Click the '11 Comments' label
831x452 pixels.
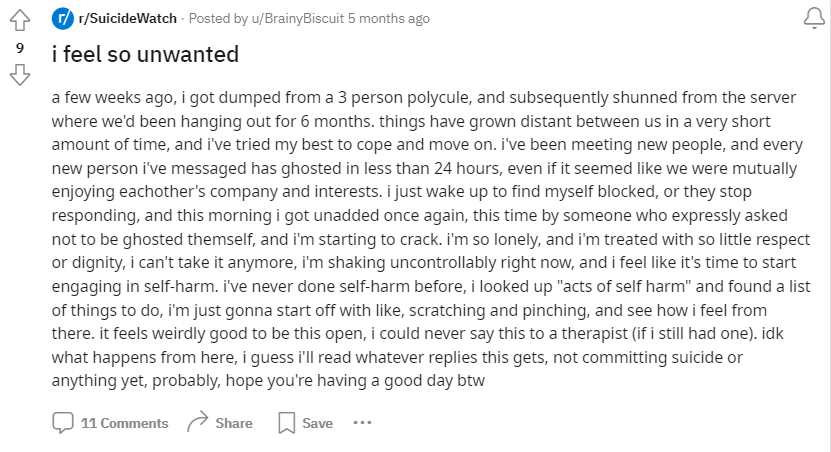(124, 423)
